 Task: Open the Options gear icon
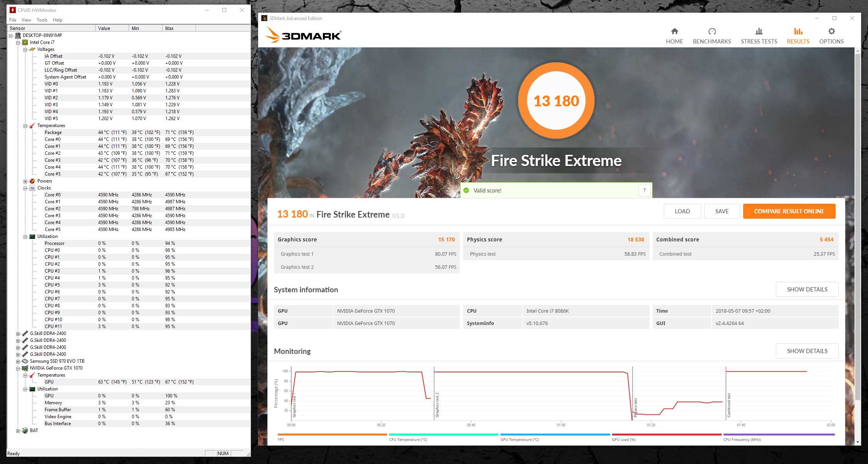pyautogui.click(x=831, y=31)
